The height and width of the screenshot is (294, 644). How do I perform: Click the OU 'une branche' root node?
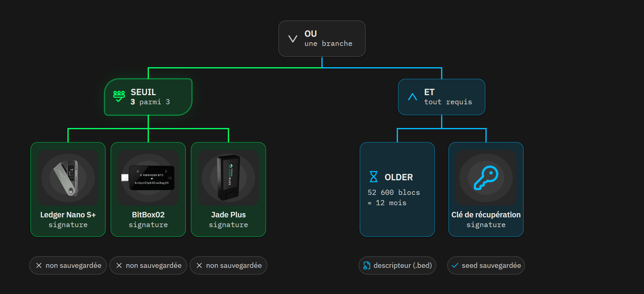point(322,39)
